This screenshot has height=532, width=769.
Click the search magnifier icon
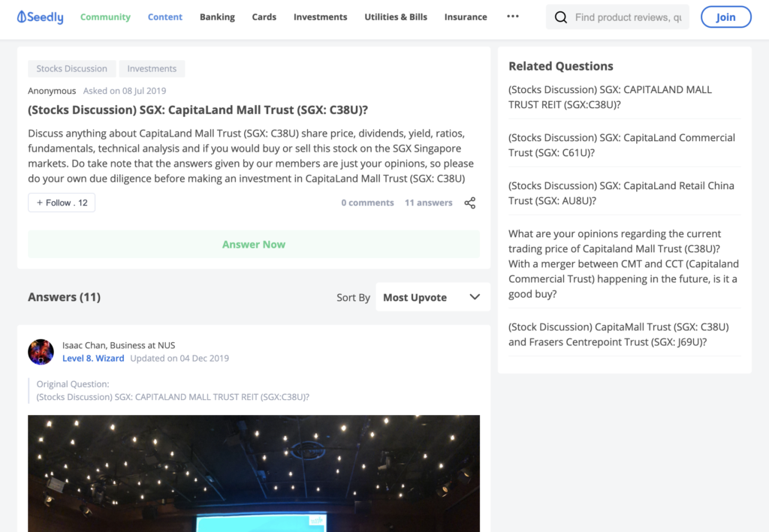coord(560,18)
